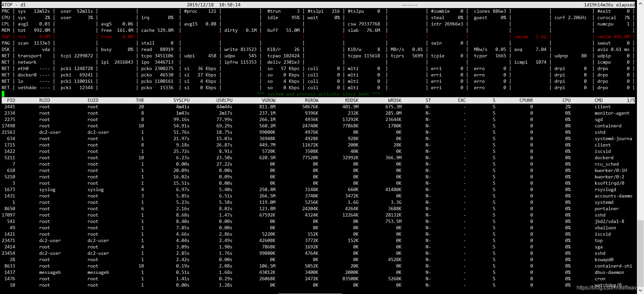Click the vethdde interface label

click(x=27, y=87)
